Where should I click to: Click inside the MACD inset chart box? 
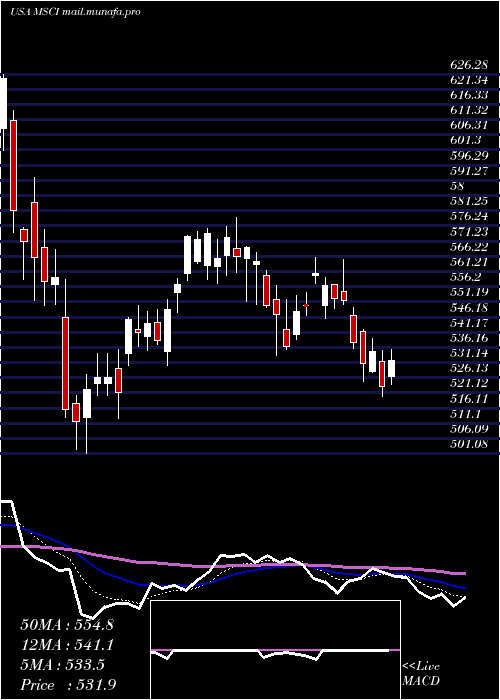(x=275, y=650)
